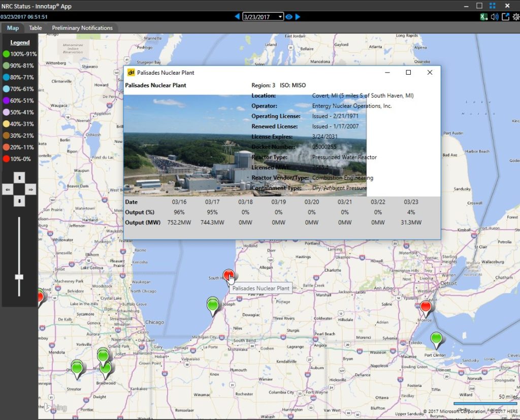This screenshot has width=520, height=420.
Task: Close the Palisades Nuclear Plant popup
Action: (x=430, y=72)
